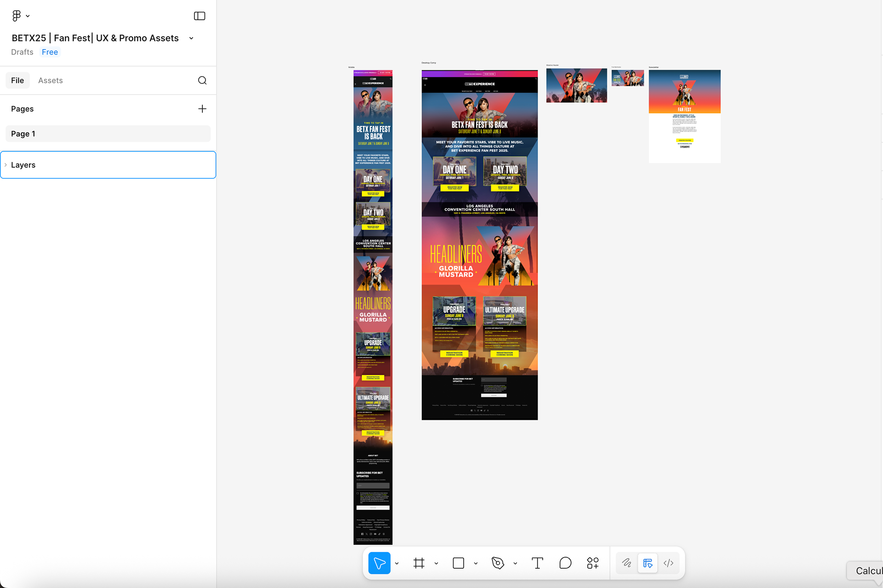The image size is (883, 588).
Task: Toggle sidebar panel collapse icon
Action: (199, 16)
